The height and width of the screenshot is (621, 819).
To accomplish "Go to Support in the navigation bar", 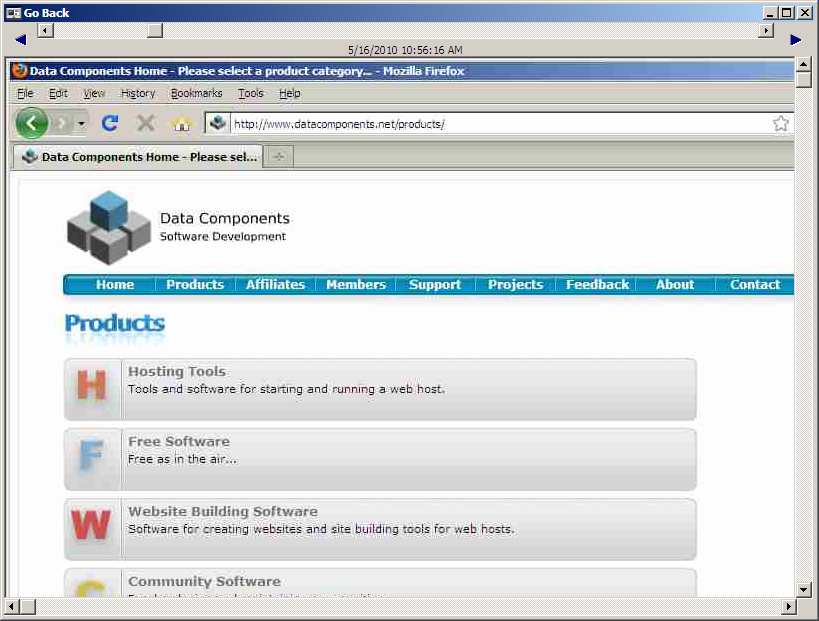I will 435,285.
